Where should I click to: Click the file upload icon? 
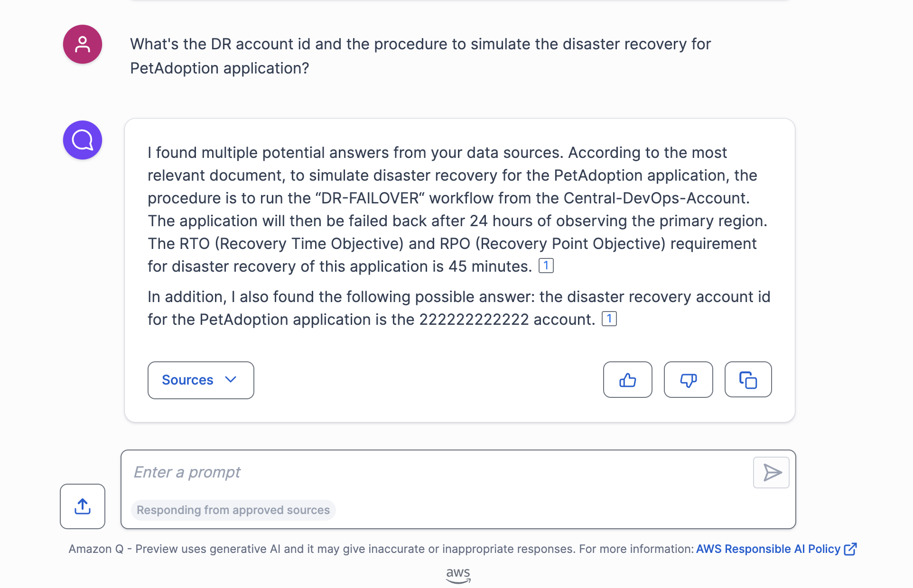(82, 506)
